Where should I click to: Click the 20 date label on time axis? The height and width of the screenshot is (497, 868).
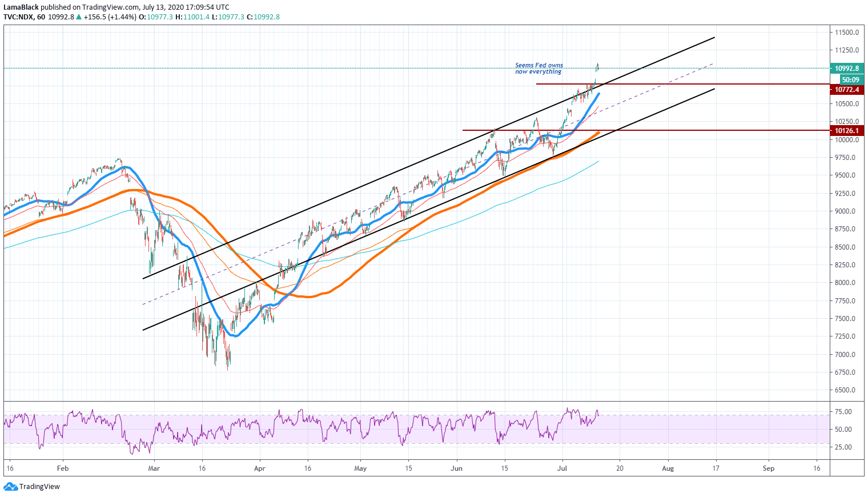pyautogui.click(x=620, y=468)
